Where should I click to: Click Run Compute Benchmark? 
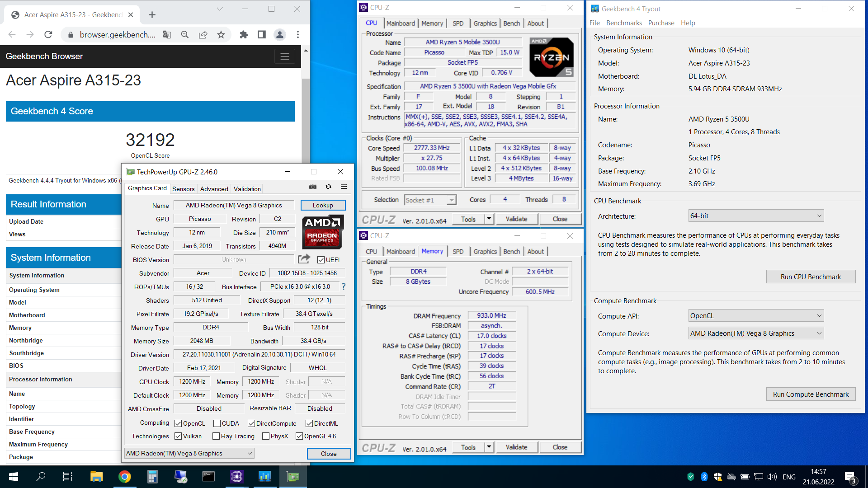click(x=811, y=394)
